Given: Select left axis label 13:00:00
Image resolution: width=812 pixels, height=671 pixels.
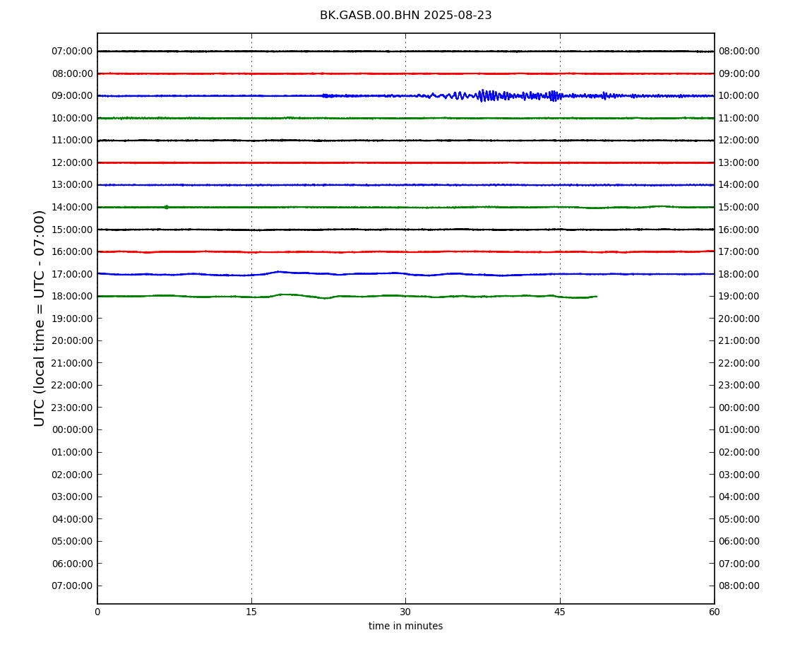Looking at the screenshot, I should coord(73,185).
